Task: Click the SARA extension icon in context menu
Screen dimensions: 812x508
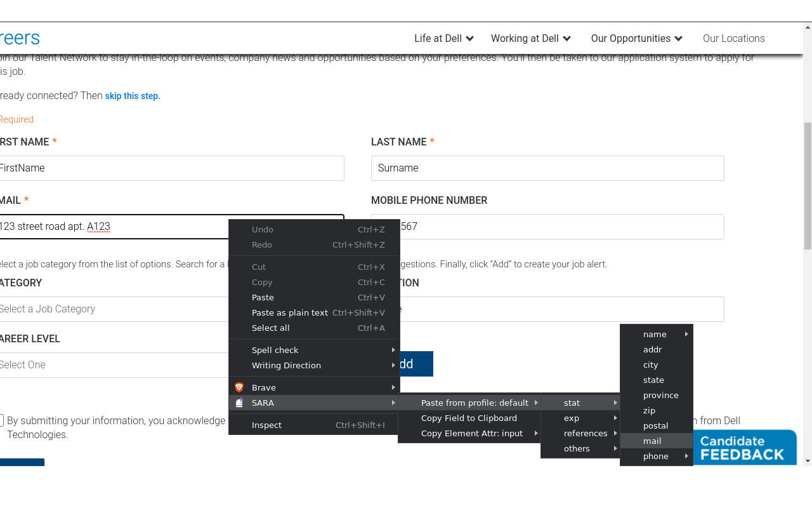Action: coord(239,403)
